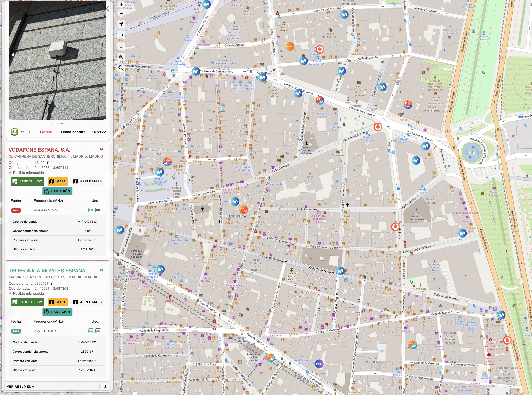Open Apple Maps for Vodafone antenna
Image resolution: width=532 pixels, height=395 pixels.
(87, 181)
